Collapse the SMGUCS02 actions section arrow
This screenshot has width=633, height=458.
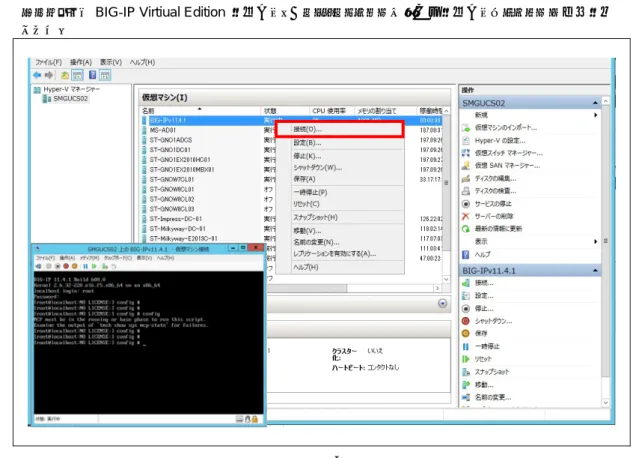[595, 103]
